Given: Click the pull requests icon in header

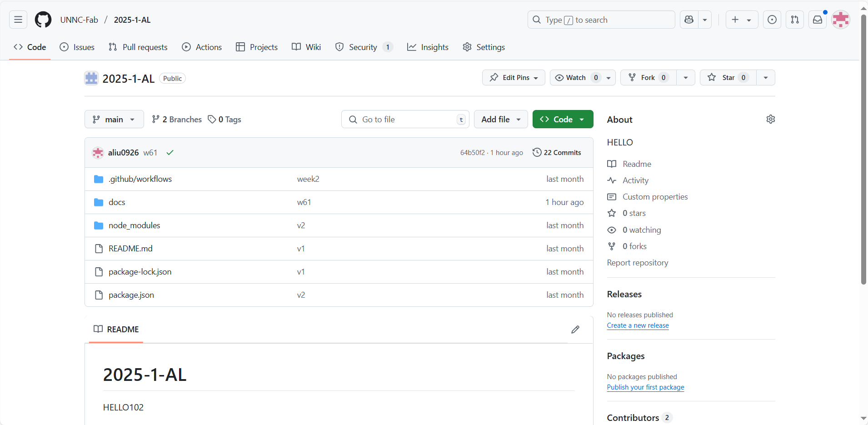Looking at the screenshot, I should 794,20.
